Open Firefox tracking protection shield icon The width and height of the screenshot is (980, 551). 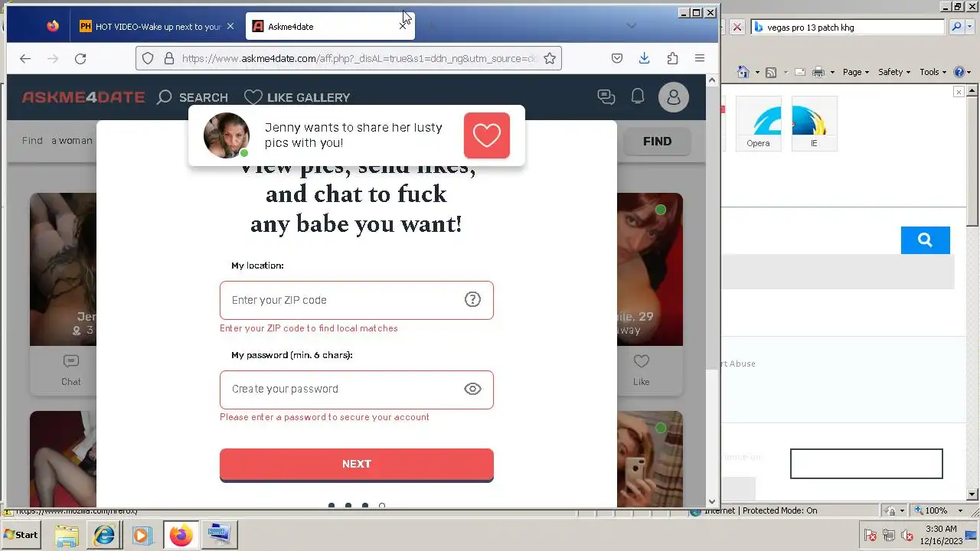point(148,58)
